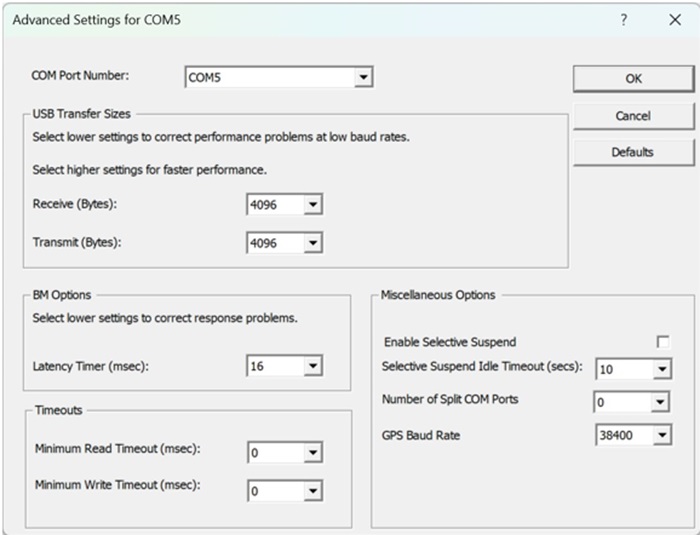The image size is (700, 535).
Task: Expand the Receive (Bytes) dropdown arrow
Action: 313,205
